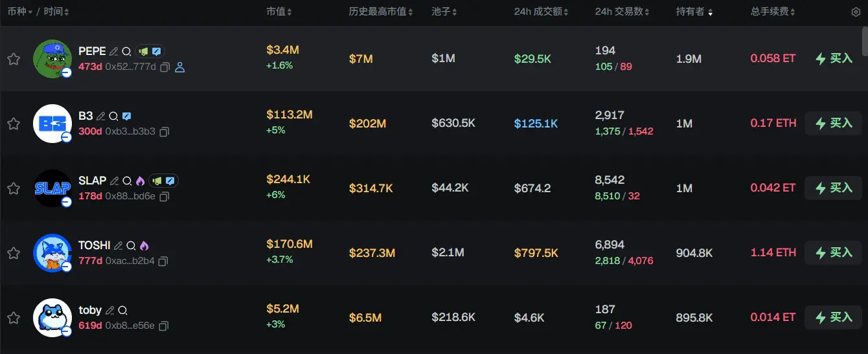
Task: Star PEPE to add to favorites
Action: 13,59
